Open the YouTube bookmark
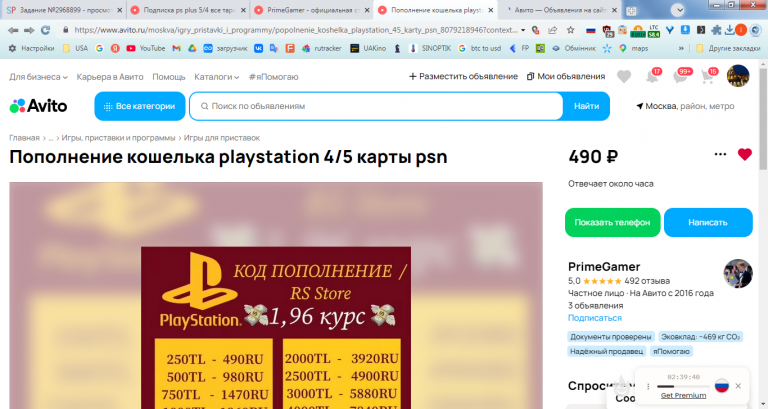This screenshot has height=409, width=768. 146,48
